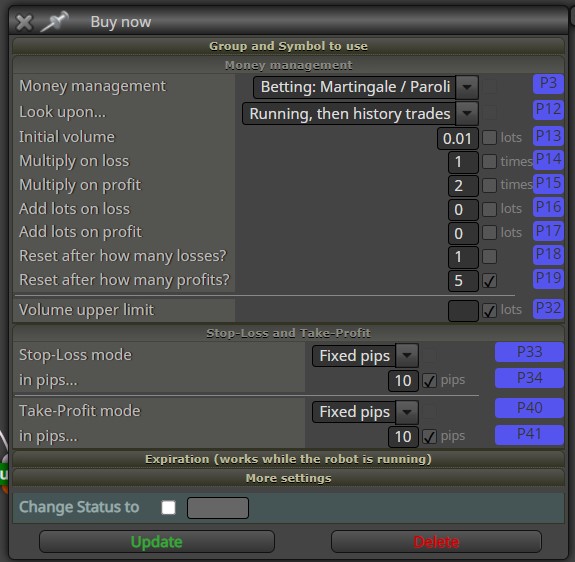This screenshot has height=562, width=575.
Task: Toggle the Add lots on profit checkbox
Action: 490,233
